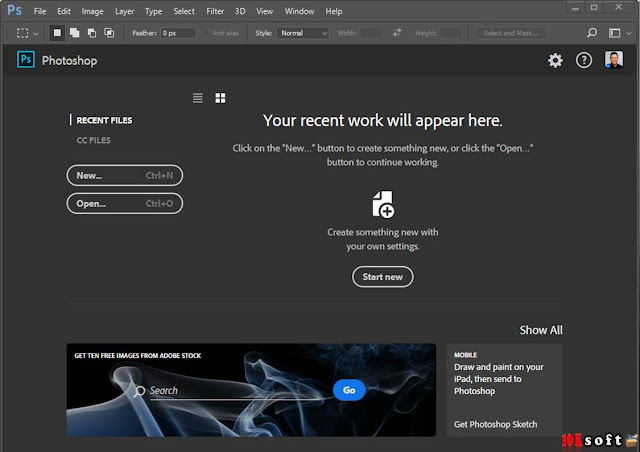The image size is (640, 452).
Task: Click the Open... button
Action: 125,203
